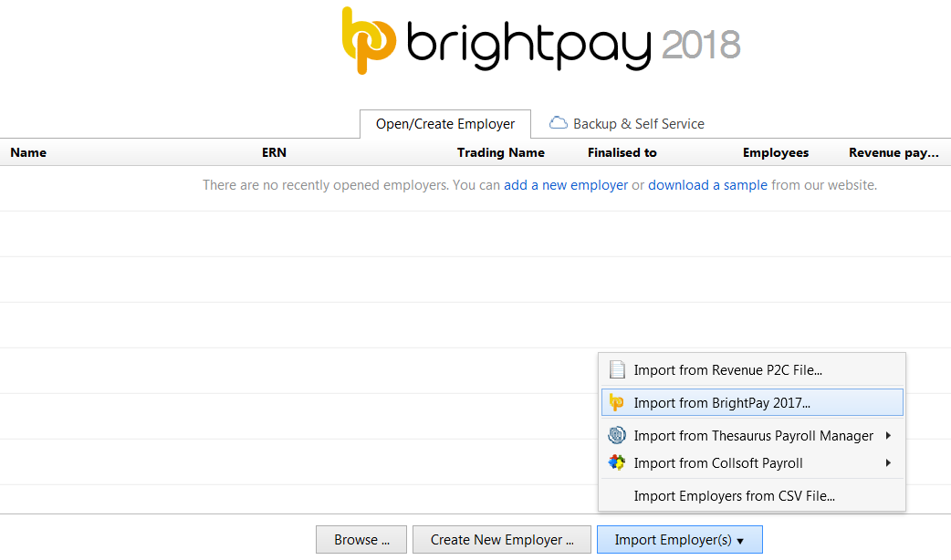Open Import from Thesaurus Payroll Manager
The image size is (951, 560).
click(752, 435)
